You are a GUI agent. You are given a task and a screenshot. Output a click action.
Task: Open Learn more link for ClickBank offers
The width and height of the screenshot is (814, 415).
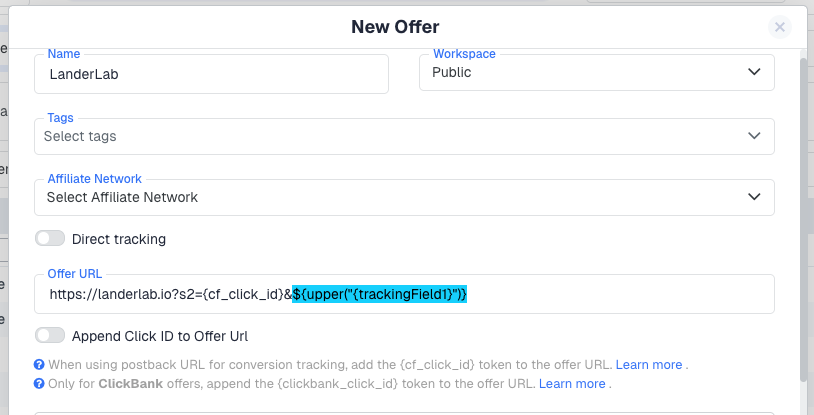pos(572,383)
